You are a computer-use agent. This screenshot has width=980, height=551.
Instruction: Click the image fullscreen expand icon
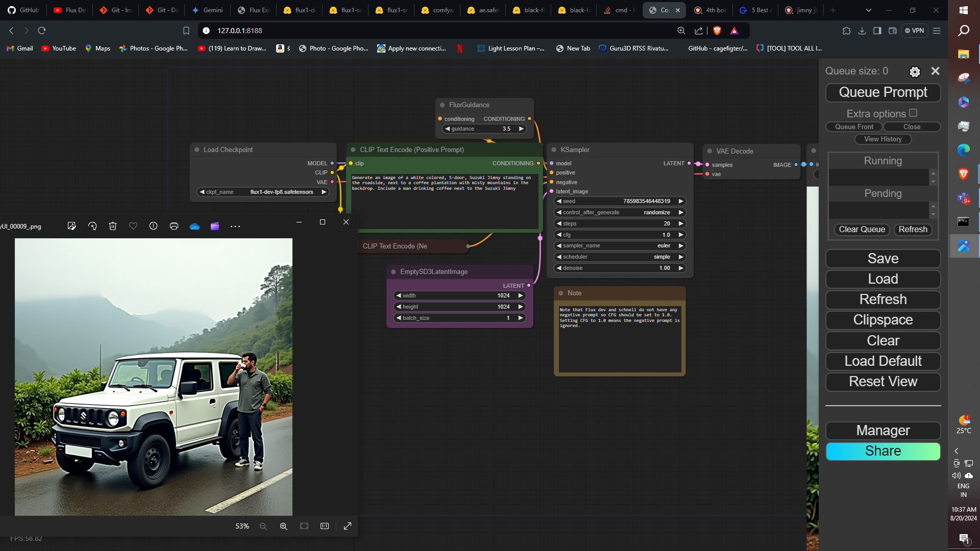[347, 526]
